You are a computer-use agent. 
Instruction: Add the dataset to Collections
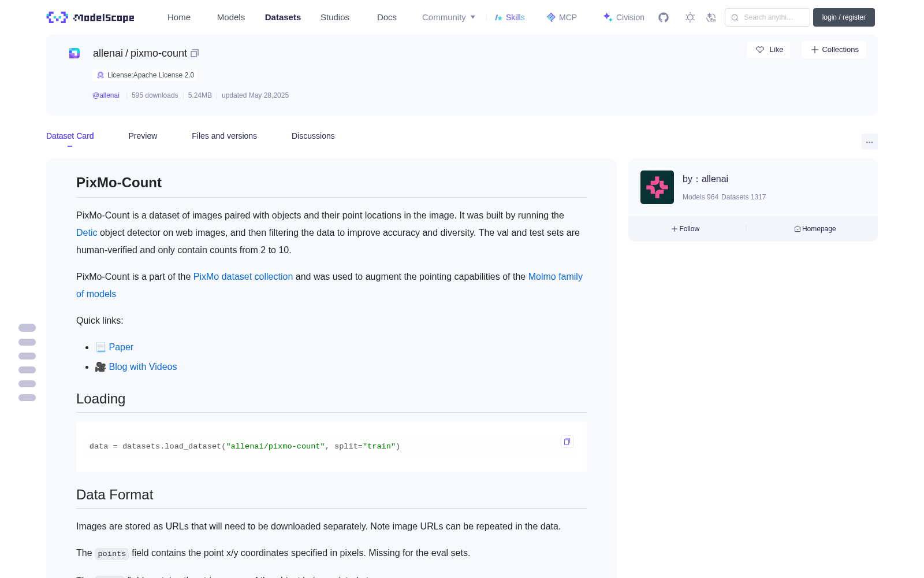[834, 50]
